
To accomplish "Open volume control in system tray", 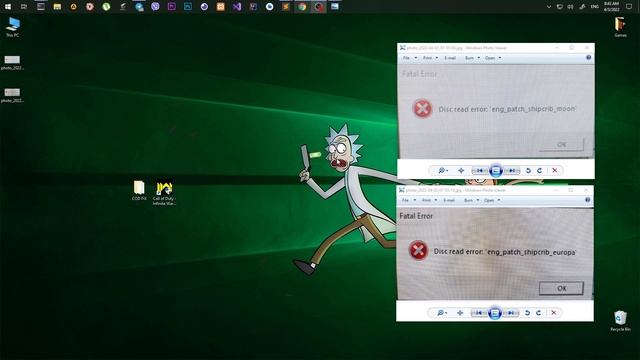I will [x=570, y=7].
